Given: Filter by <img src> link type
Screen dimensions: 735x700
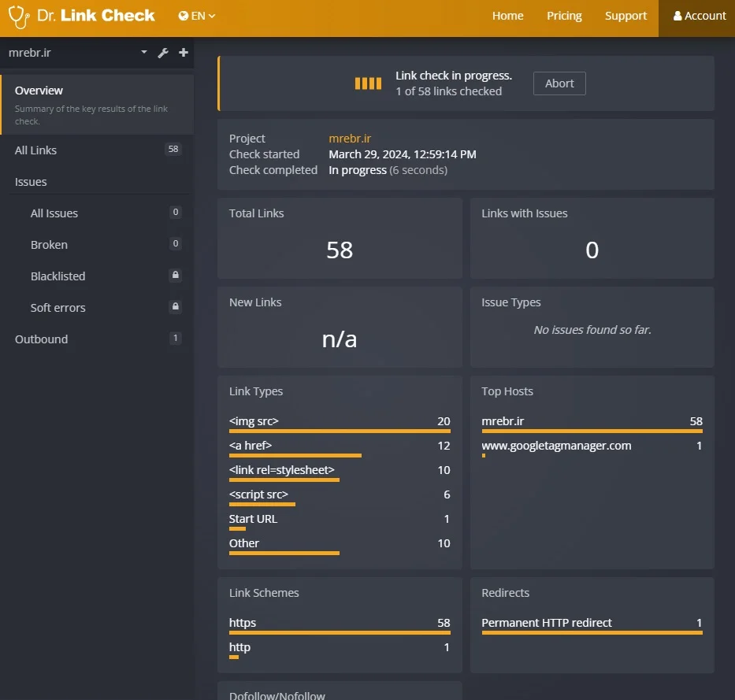Looking at the screenshot, I should 340,423.
